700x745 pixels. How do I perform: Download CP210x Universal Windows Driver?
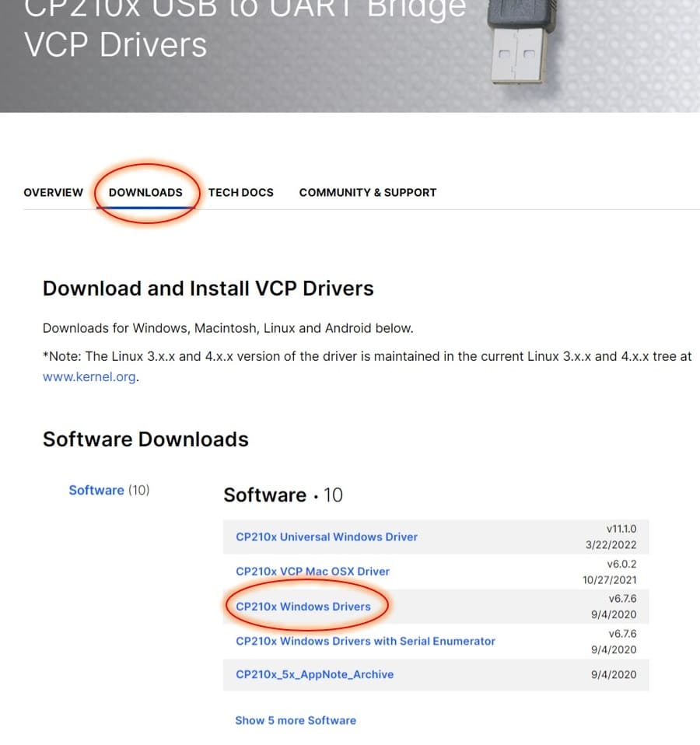[x=327, y=537]
